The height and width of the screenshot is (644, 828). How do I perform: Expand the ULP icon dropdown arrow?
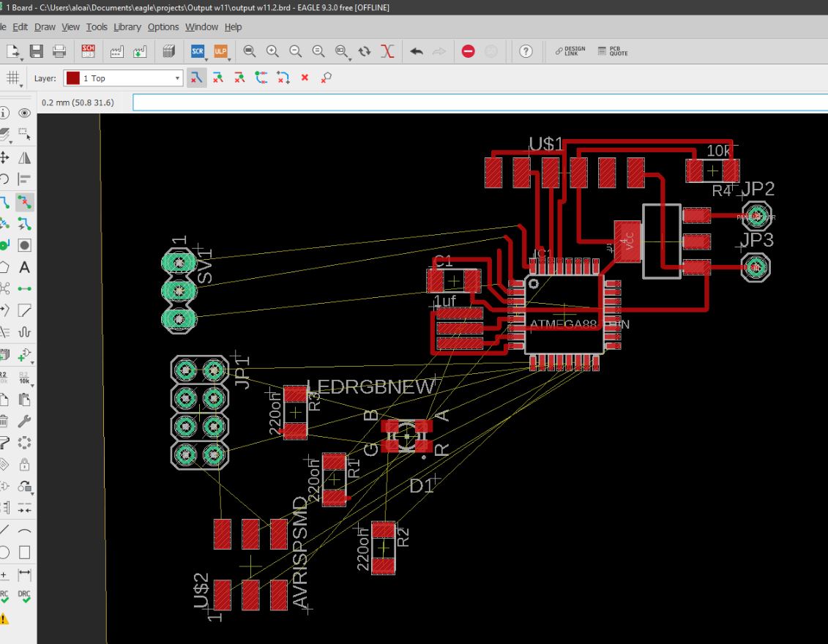229,59
